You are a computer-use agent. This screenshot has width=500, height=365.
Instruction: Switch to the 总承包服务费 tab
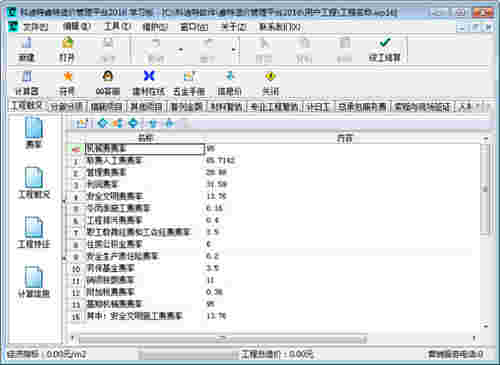(x=363, y=107)
